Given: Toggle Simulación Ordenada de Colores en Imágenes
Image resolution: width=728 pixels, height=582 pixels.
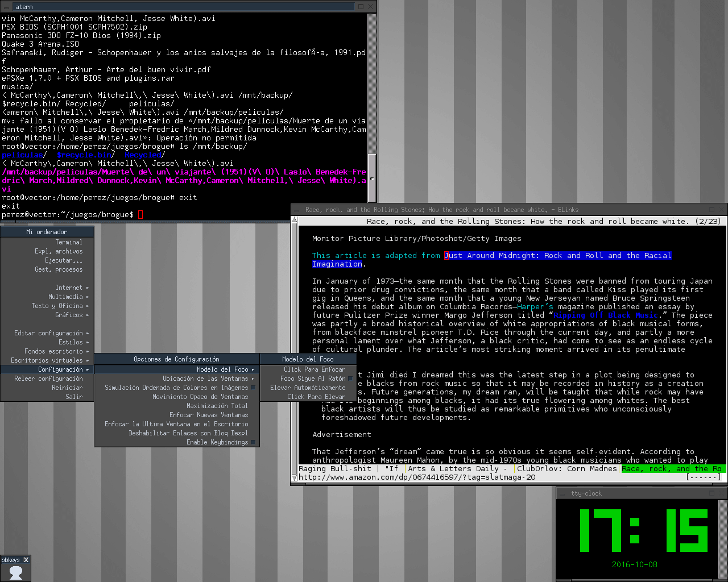Looking at the screenshot, I should [177, 388].
